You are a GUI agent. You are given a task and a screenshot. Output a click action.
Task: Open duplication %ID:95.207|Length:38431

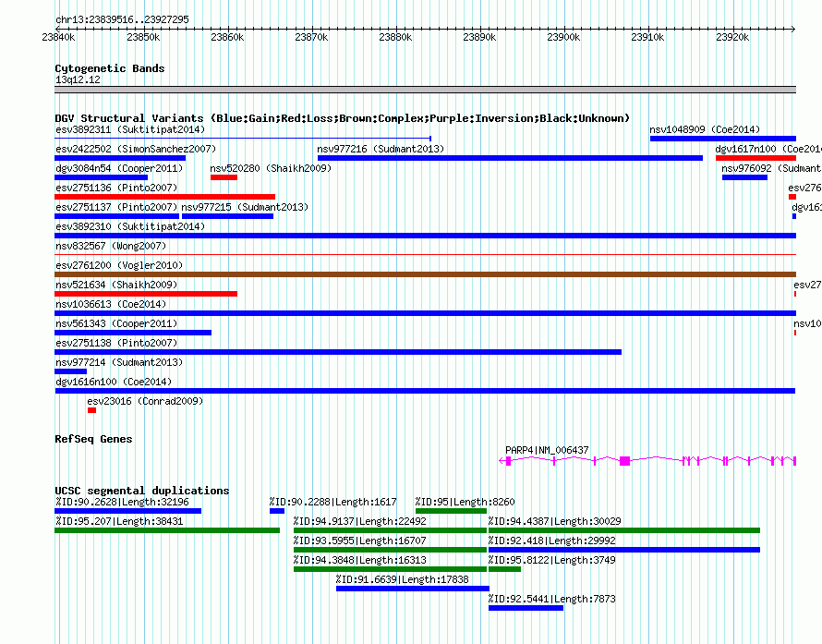pos(119,521)
